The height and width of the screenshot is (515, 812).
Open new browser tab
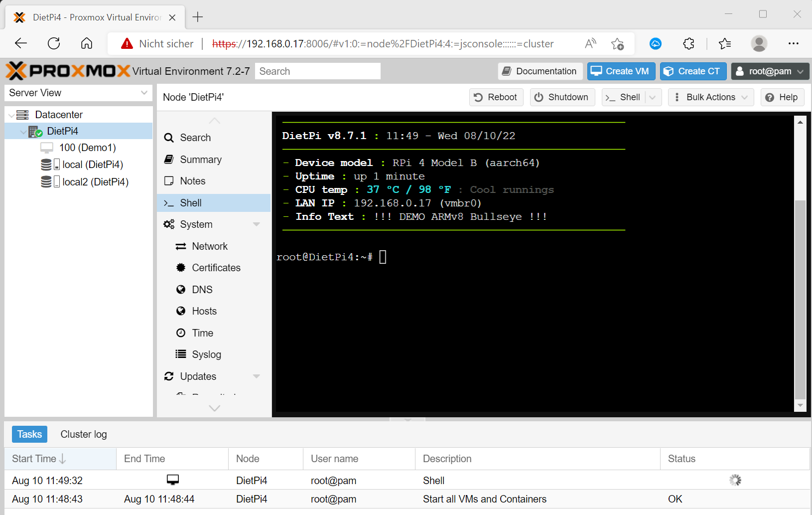(x=198, y=17)
